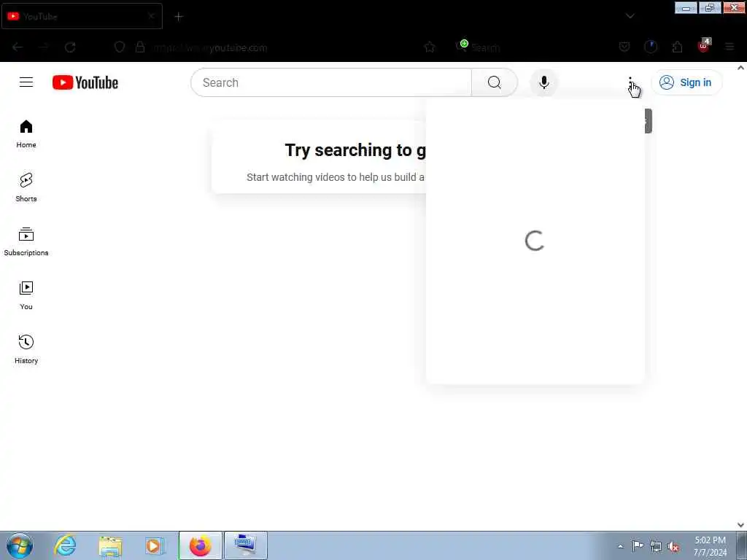Go to Home in sidebar
The width and height of the screenshot is (747, 560).
point(26,134)
